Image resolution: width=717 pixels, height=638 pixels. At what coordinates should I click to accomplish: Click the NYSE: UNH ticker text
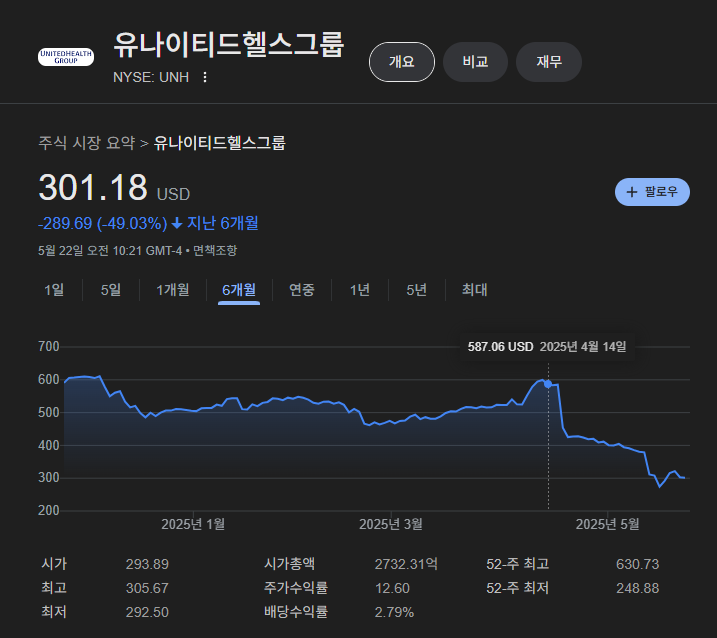coord(151,77)
